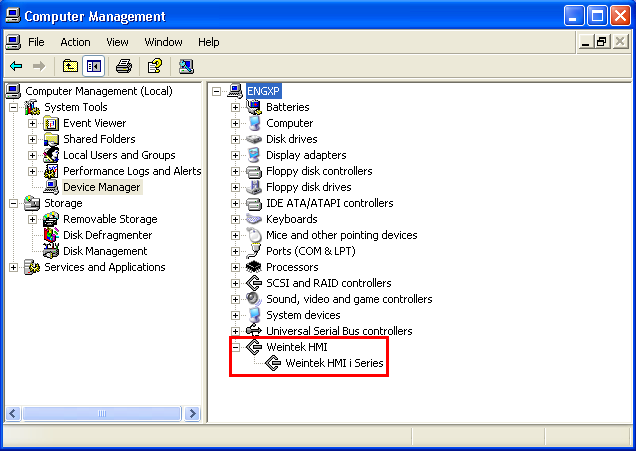Click the Floppy disk drives icon
636x451 pixels.
point(254,187)
